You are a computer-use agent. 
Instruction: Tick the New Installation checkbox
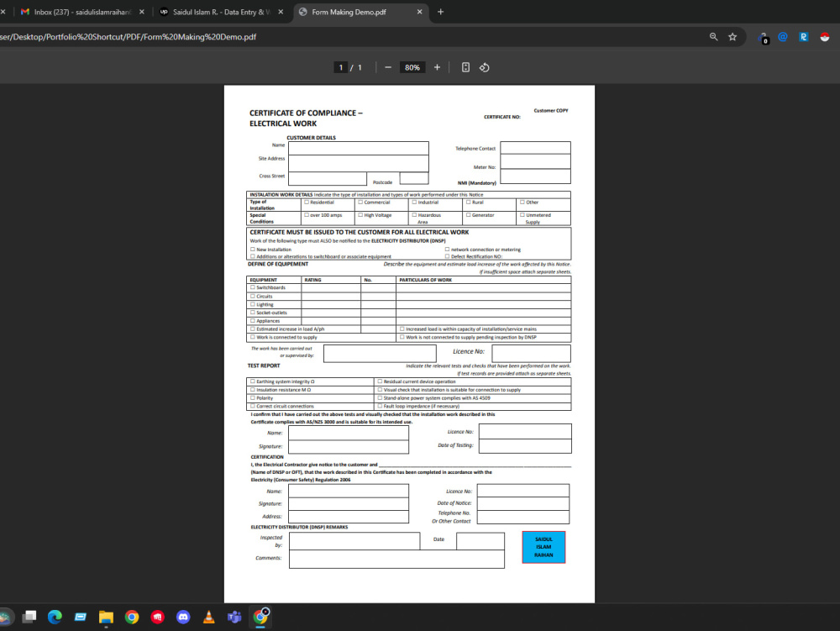pyautogui.click(x=253, y=249)
